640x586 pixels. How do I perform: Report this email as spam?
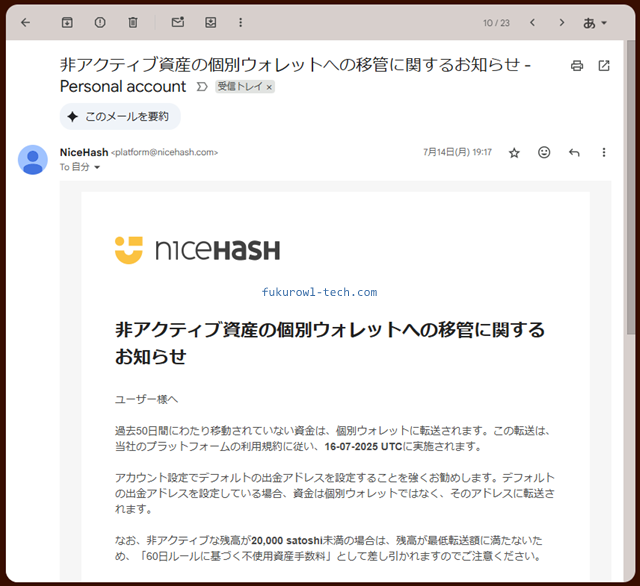tap(100, 22)
